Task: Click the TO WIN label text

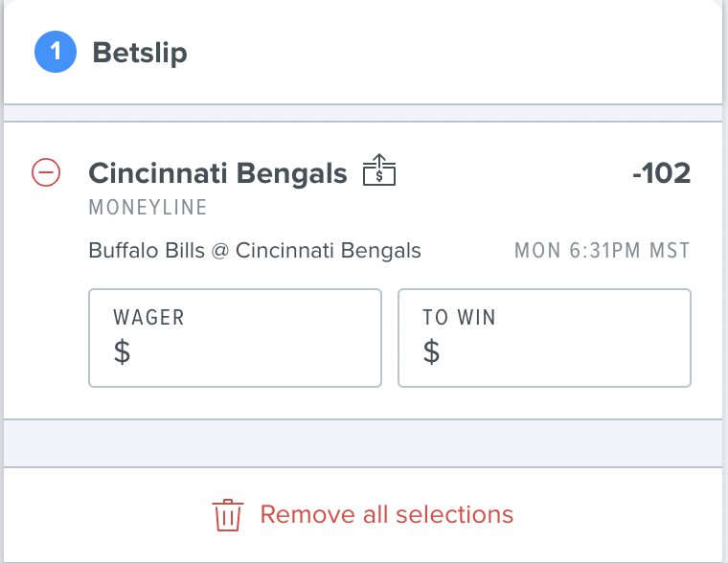Action: coord(459,318)
